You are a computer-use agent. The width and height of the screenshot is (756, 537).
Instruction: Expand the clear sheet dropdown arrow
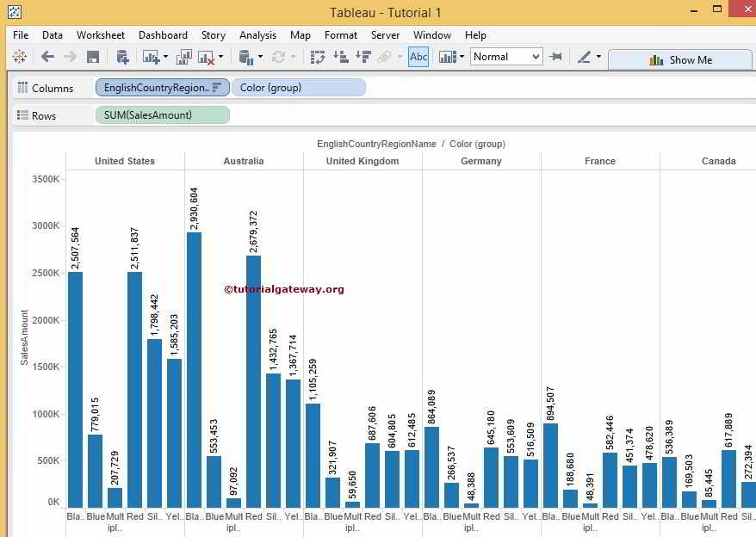point(220,57)
